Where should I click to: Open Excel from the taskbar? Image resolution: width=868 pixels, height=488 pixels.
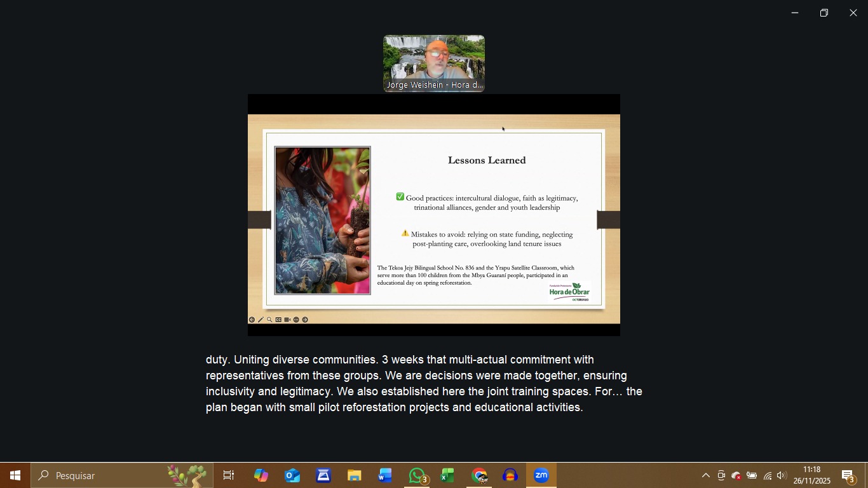pyautogui.click(x=448, y=475)
